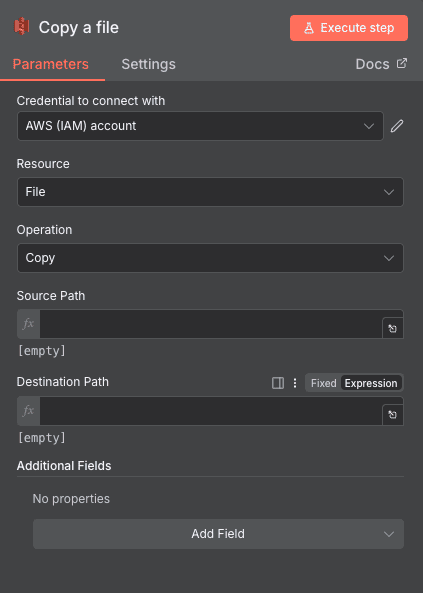Viewport: 423px width, 593px height.
Task: Open Destination Path options three-dot menu
Action: 295,383
